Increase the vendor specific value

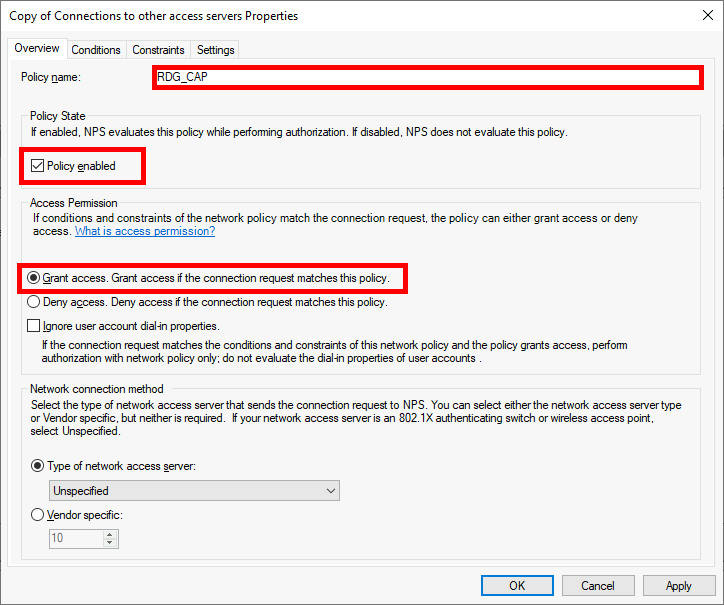coord(110,534)
